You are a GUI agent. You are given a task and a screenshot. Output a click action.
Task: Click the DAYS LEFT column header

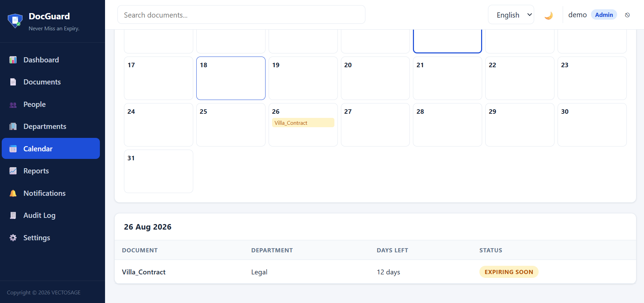click(392, 250)
